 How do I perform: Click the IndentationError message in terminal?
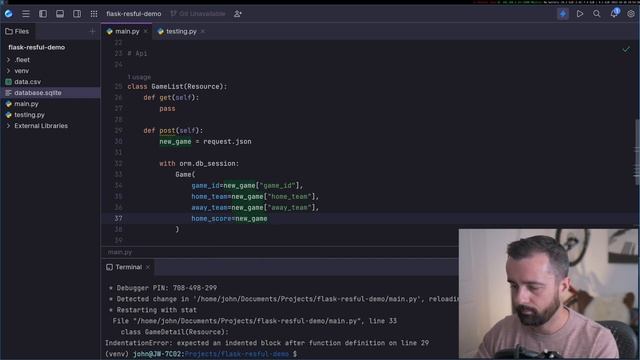pyautogui.click(x=267, y=343)
